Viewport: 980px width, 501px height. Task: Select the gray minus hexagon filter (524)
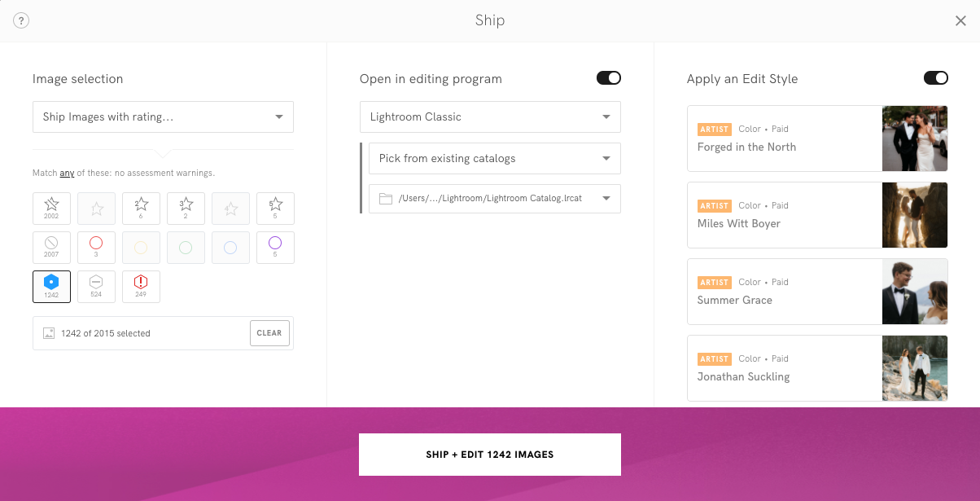coord(96,287)
